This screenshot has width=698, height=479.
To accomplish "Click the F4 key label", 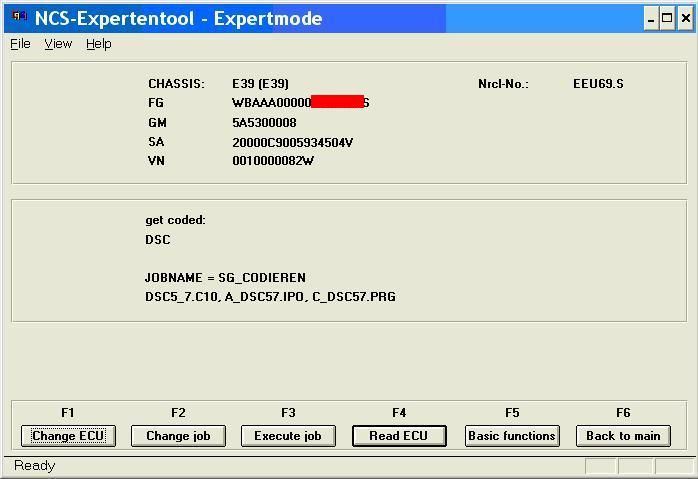I will point(399,413).
